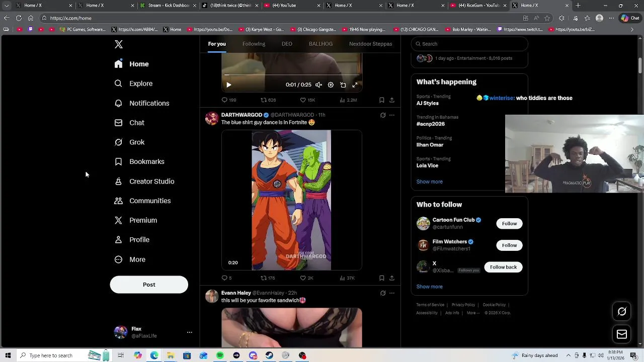The height and width of the screenshot is (362, 644).
Task: Follow back the X account
Action: (x=503, y=267)
